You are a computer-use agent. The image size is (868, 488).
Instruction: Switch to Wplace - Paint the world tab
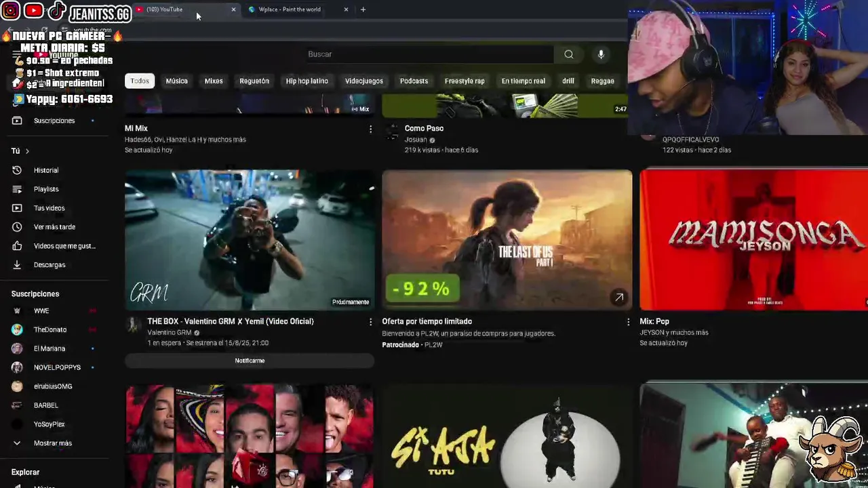click(x=298, y=9)
